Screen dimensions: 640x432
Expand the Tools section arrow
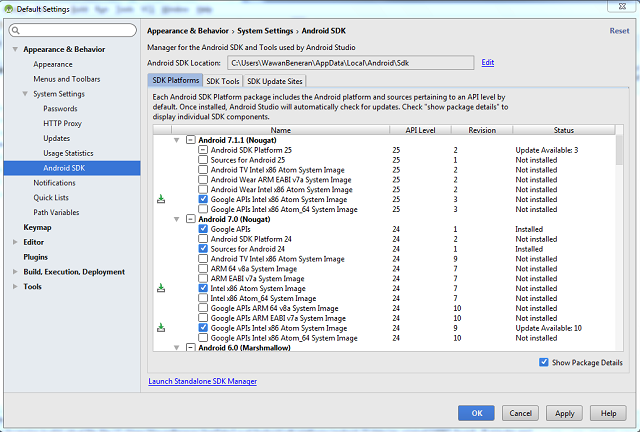coord(15,287)
